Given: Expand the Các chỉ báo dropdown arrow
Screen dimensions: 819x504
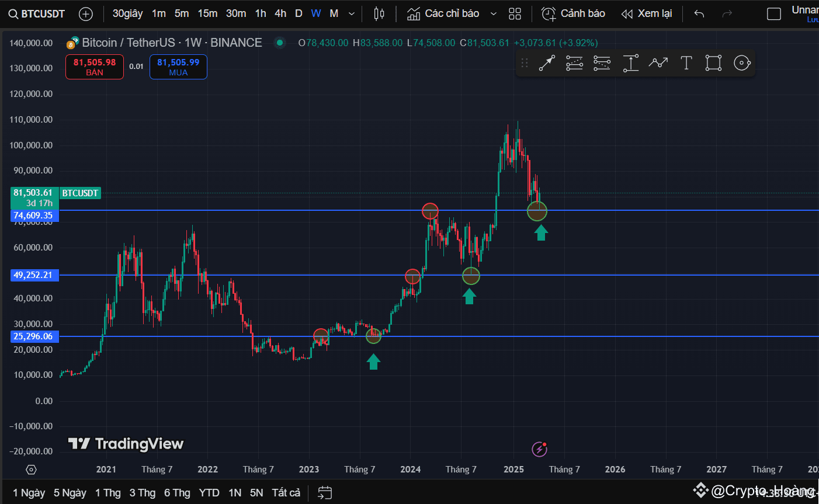Looking at the screenshot, I should pos(494,13).
